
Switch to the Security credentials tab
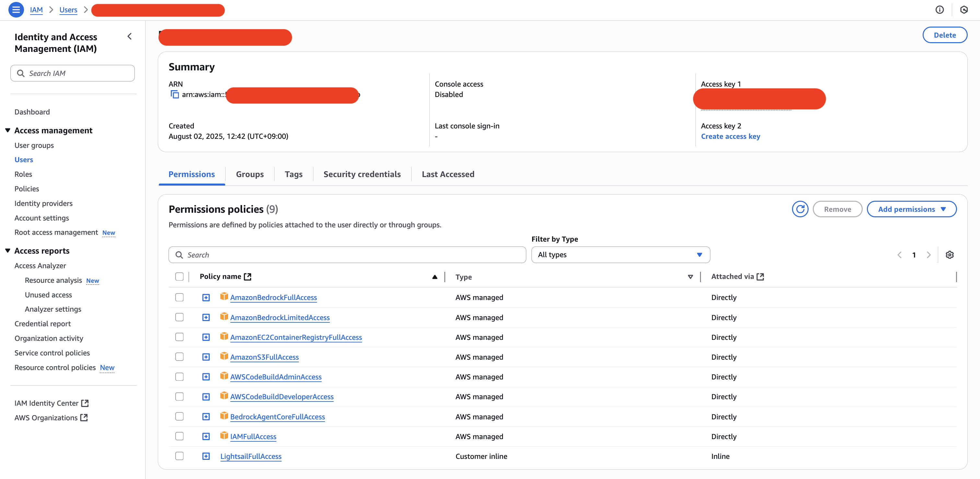click(362, 174)
